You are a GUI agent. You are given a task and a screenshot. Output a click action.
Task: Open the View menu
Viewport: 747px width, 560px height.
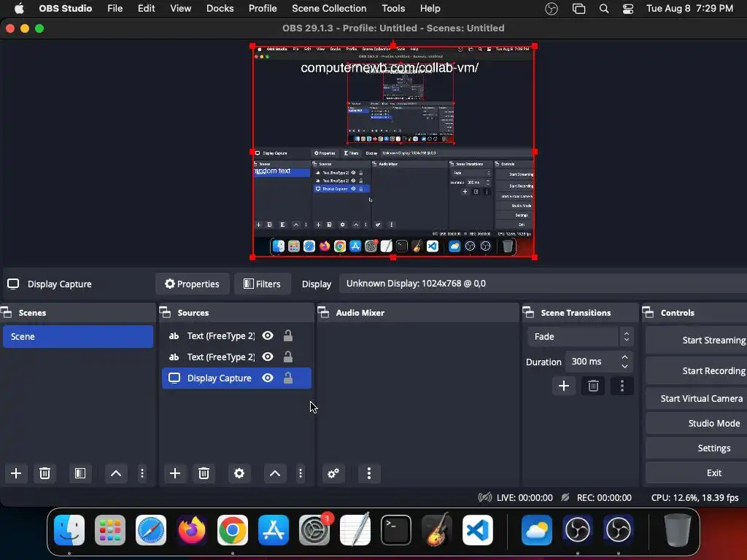click(x=181, y=9)
